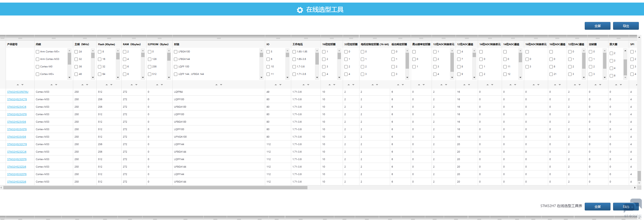Sort IO column ascending arrow

coord(276,85)
